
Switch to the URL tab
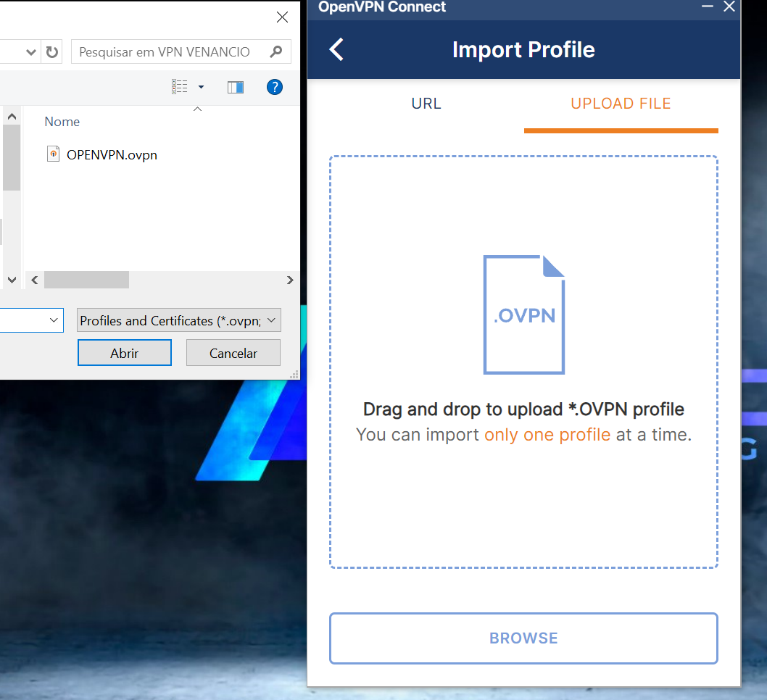coord(426,104)
